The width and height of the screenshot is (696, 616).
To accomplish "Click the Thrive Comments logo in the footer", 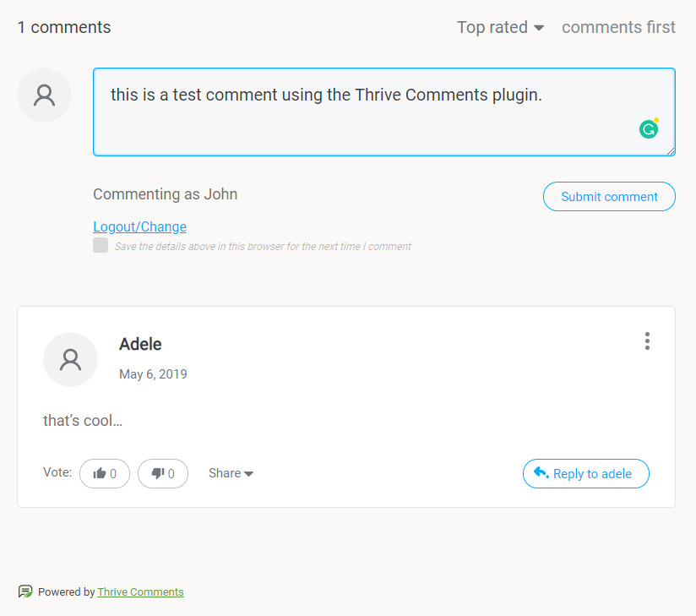I will (25, 591).
